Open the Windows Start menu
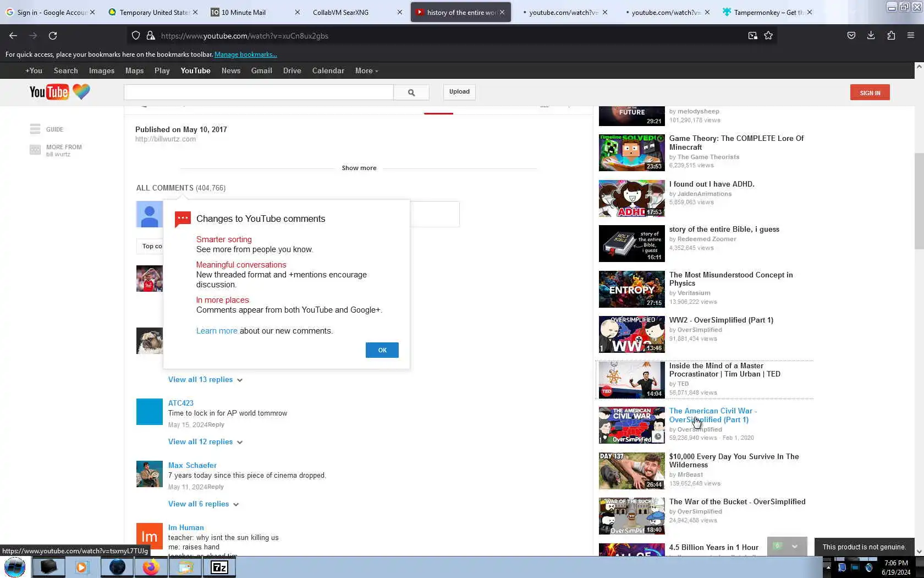The image size is (924, 578). click(15, 567)
